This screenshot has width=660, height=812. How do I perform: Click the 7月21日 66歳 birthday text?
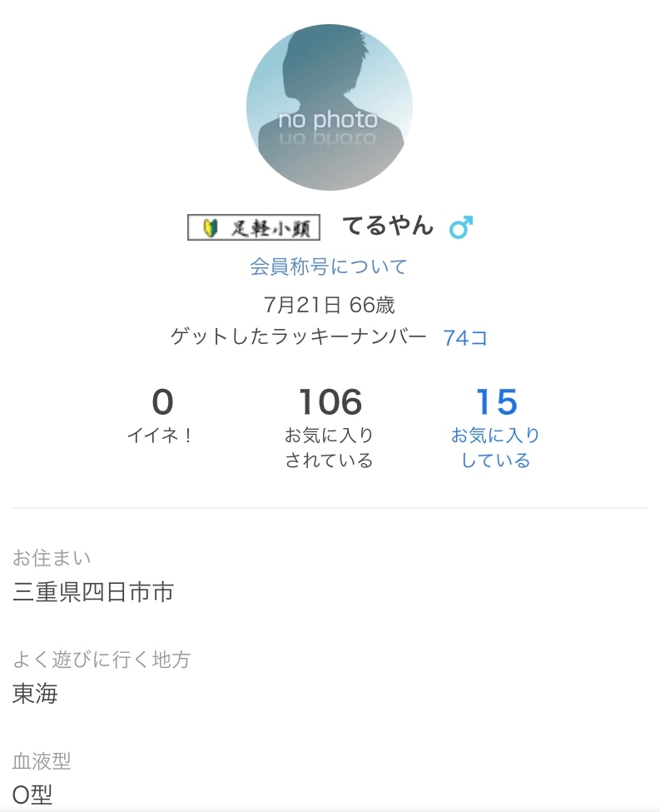(329, 305)
